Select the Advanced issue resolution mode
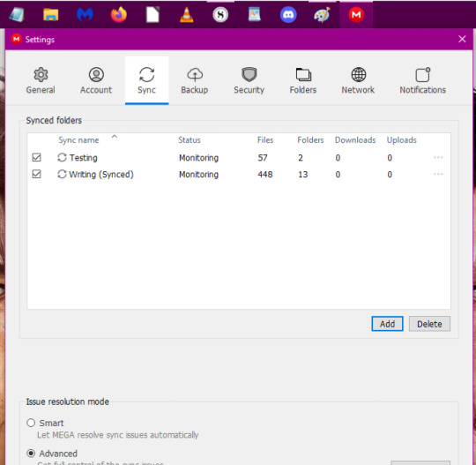 pos(31,454)
